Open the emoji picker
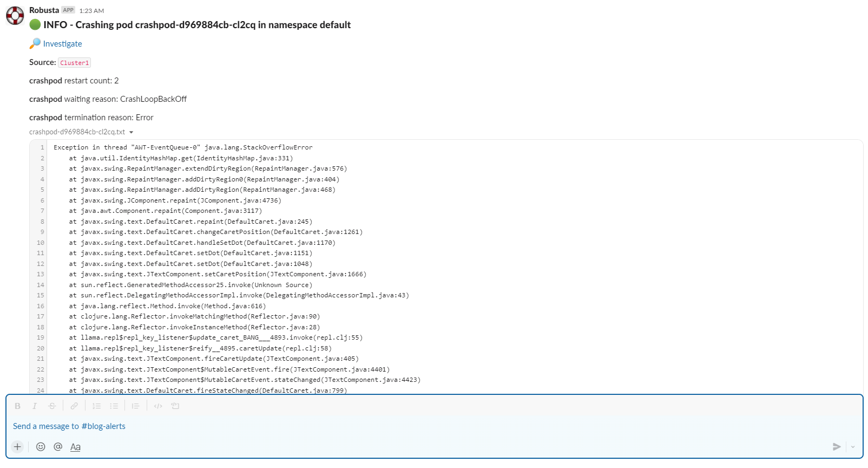 [41, 447]
